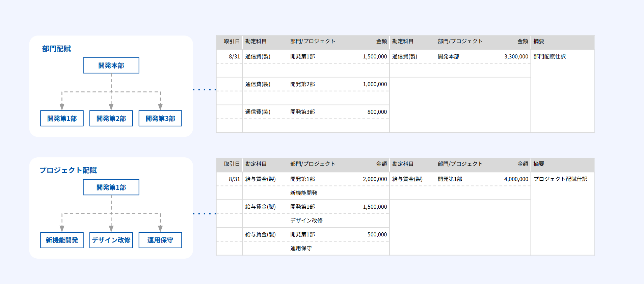Click the 部門配賦 section title

[56, 49]
